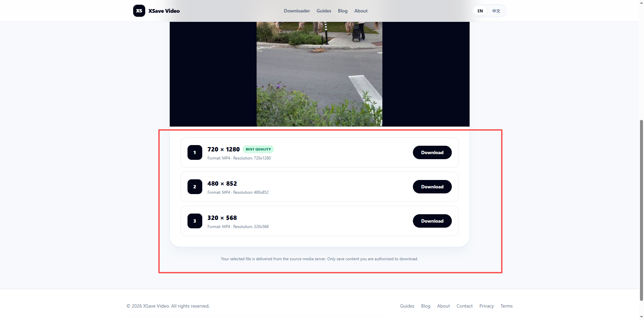
Task: Click the number 1 badge icon
Action: (195, 152)
